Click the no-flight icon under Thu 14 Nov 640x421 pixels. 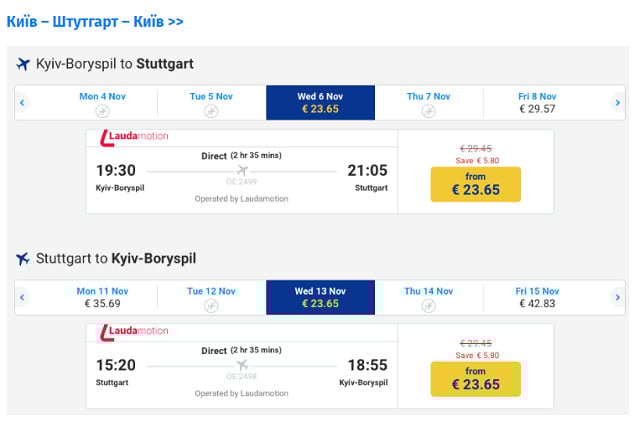click(428, 305)
